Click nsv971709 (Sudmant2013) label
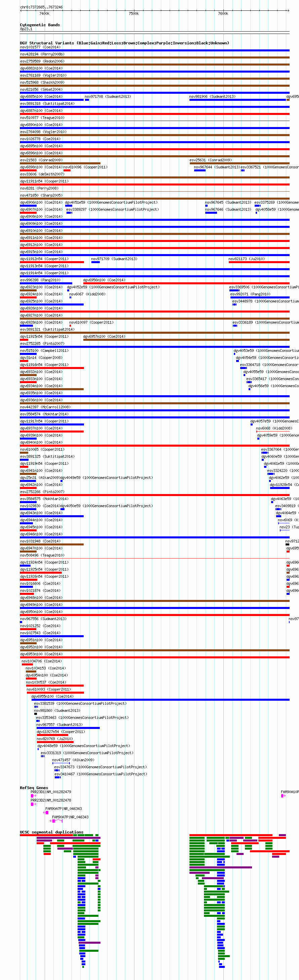 click(114, 259)
